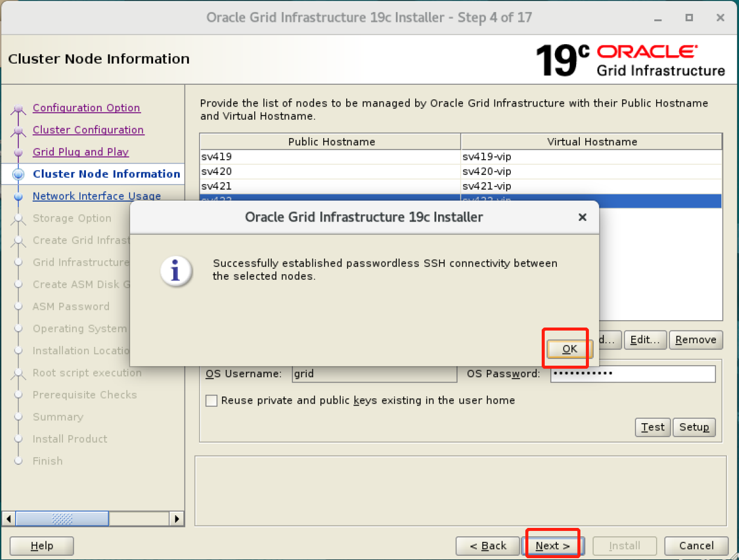Open the Network Interface Usage step

[x=97, y=196]
